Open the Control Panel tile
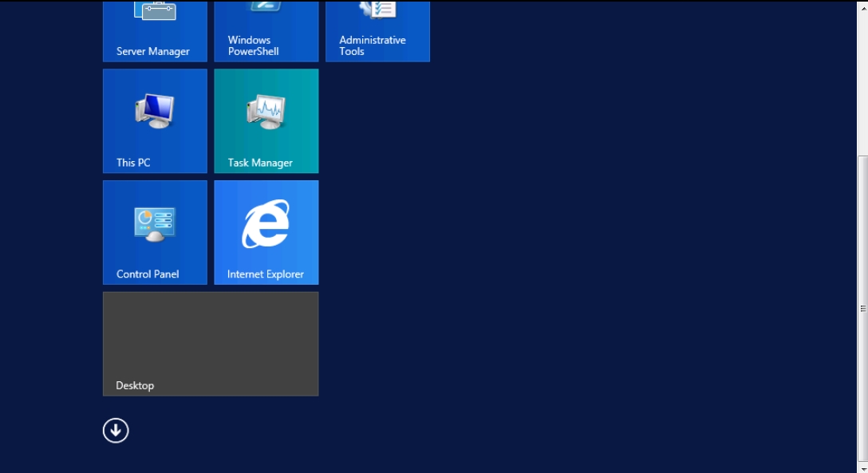868x473 pixels. point(155,232)
